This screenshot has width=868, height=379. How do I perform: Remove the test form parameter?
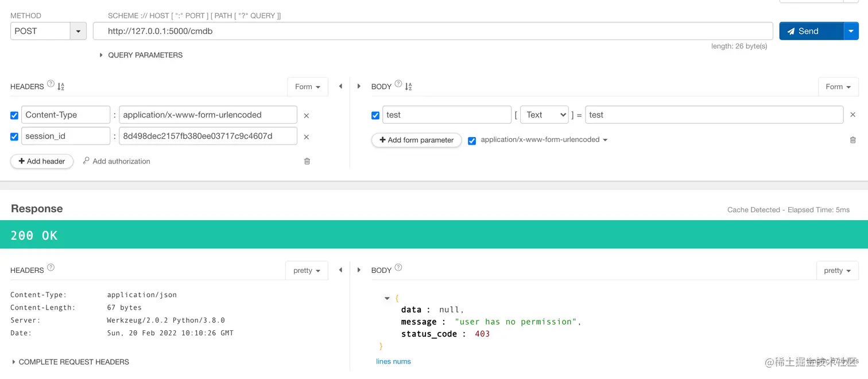853,115
